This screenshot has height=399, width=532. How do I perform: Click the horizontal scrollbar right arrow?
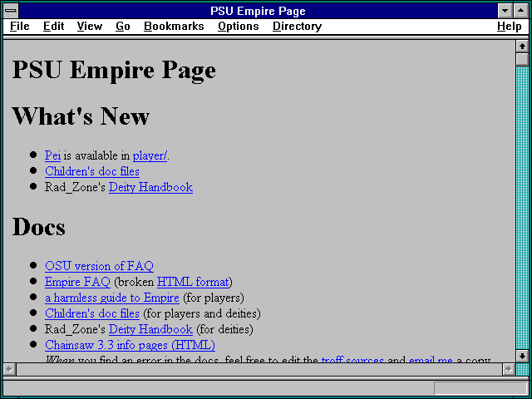(x=508, y=369)
